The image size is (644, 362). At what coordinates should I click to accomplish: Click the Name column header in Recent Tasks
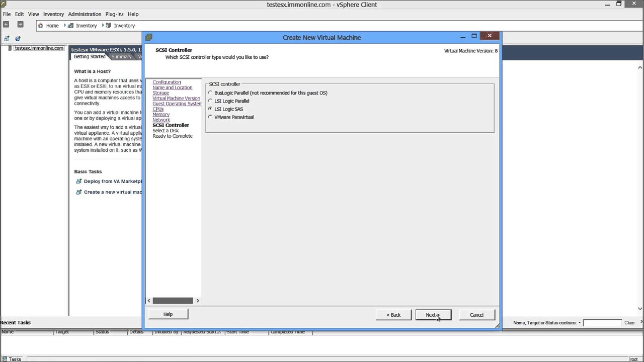[27, 332]
